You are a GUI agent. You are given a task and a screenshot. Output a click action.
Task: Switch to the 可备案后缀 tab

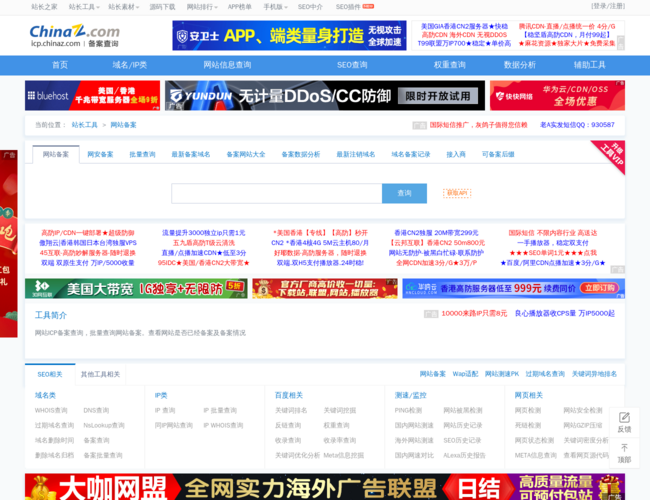pos(498,155)
